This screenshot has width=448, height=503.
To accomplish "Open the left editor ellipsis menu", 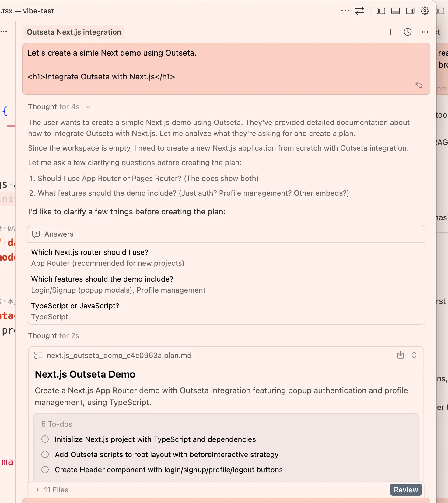I will 4,32.
